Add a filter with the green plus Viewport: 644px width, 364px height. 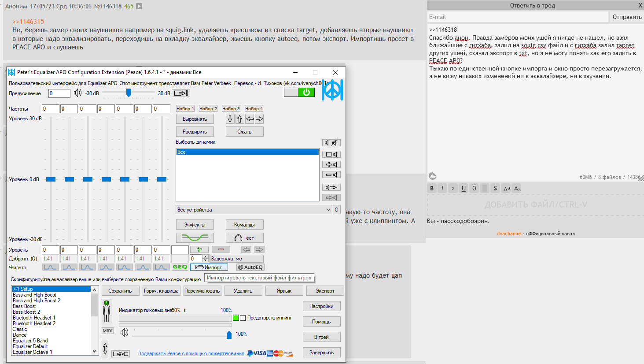tap(199, 249)
